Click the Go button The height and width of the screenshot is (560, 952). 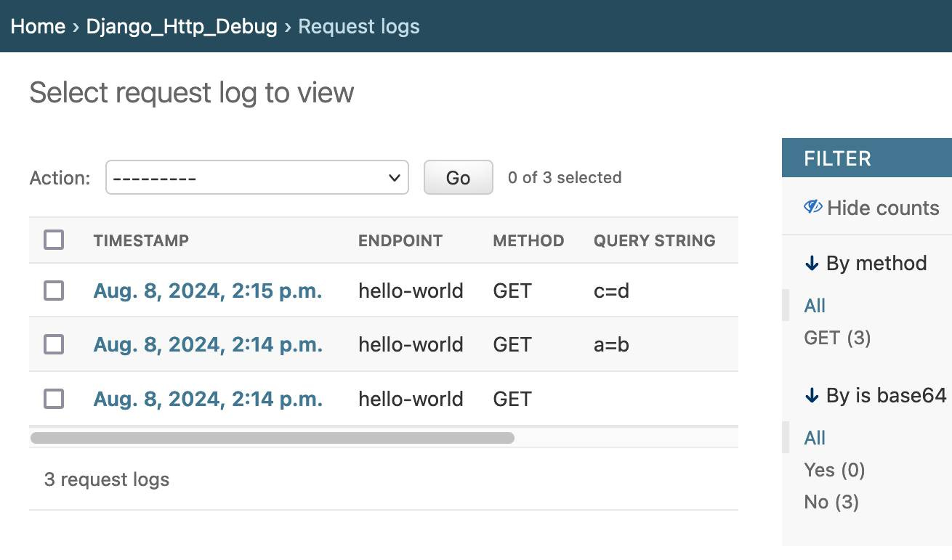pyautogui.click(x=458, y=177)
